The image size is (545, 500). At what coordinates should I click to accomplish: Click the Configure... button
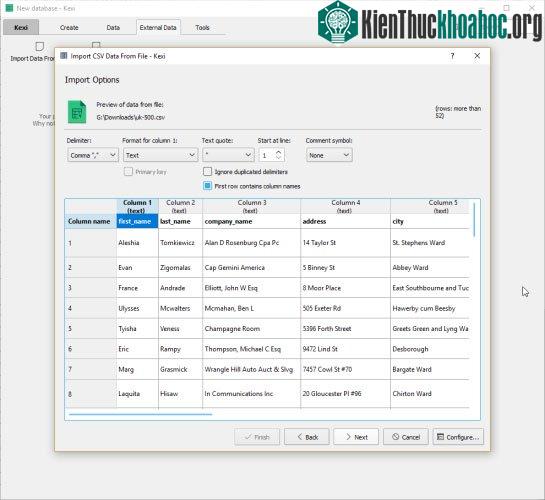click(x=458, y=437)
